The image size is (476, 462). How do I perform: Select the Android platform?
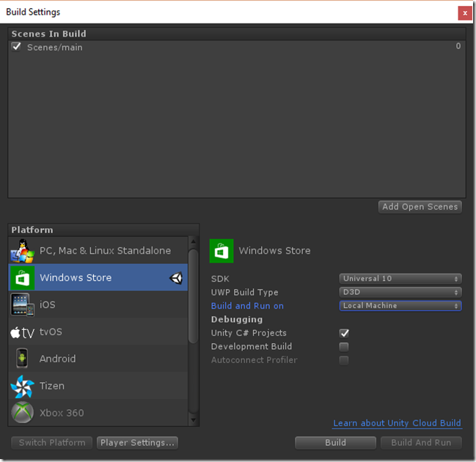click(98, 359)
